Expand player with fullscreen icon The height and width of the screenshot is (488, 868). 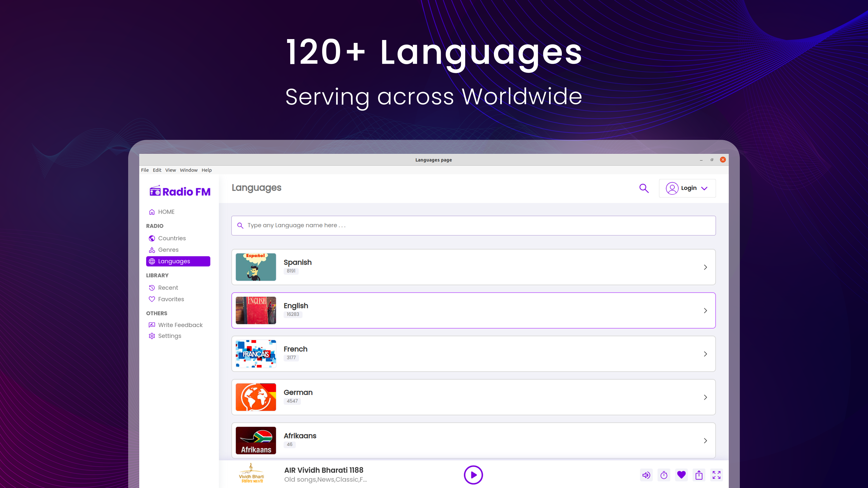(x=716, y=475)
